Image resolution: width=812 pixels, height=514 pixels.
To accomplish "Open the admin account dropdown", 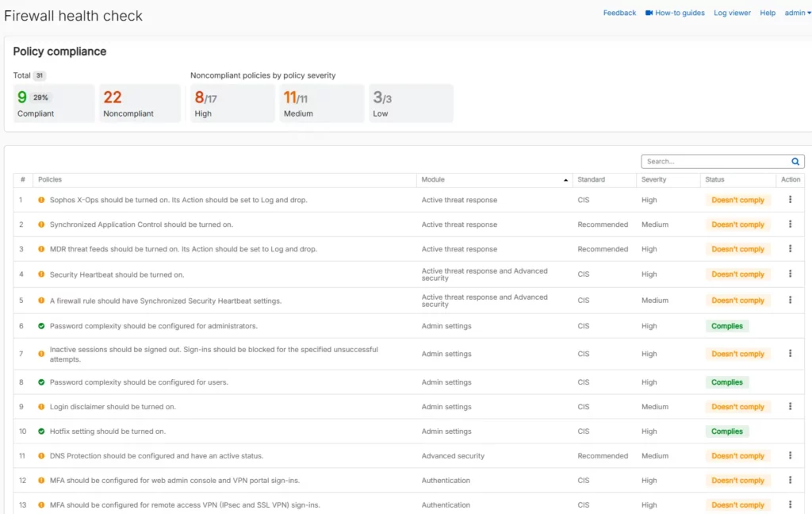I will coord(795,13).
